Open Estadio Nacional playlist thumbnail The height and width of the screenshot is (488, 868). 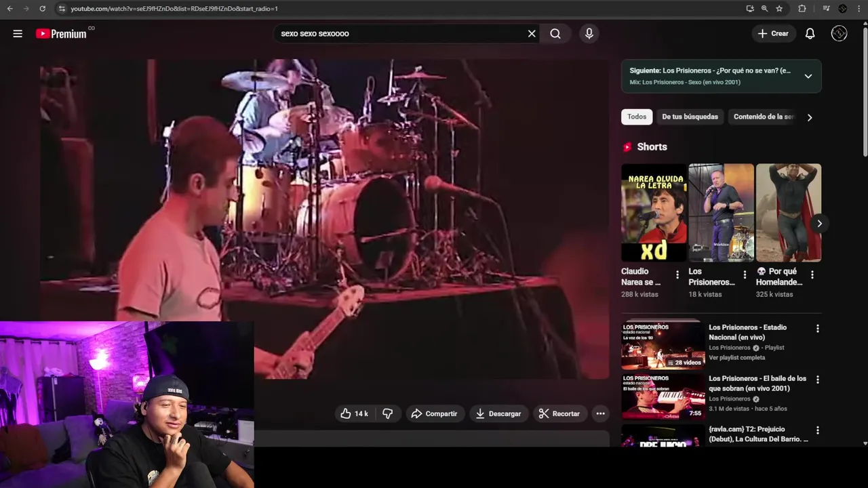(663, 345)
